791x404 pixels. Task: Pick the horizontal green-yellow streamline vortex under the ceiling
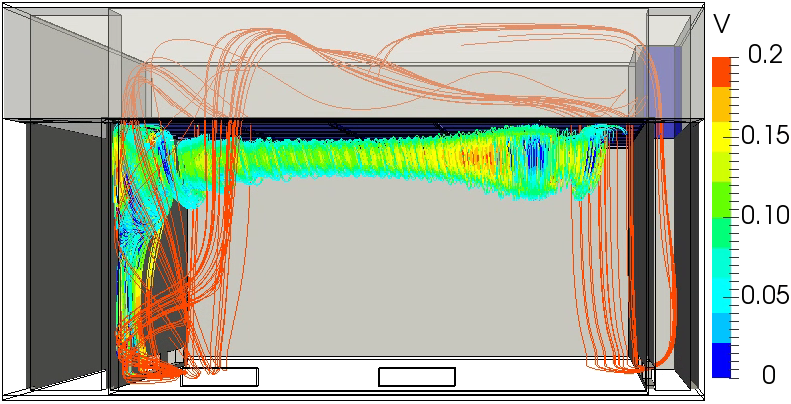point(400,160)
